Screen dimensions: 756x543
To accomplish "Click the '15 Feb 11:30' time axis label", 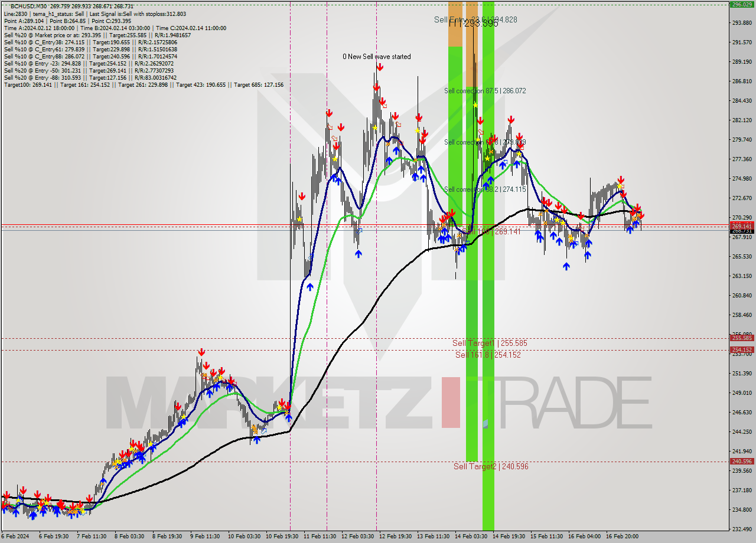I will 548,537.
